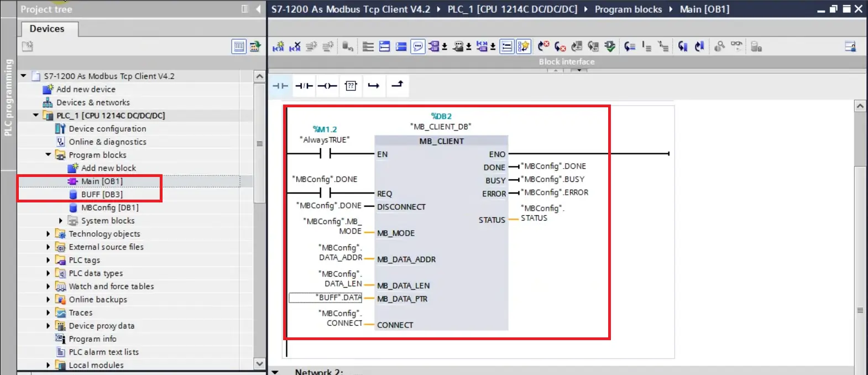Insert a normally open contact
This screenshot has height=375, width=868.
[x=280, y=86]
